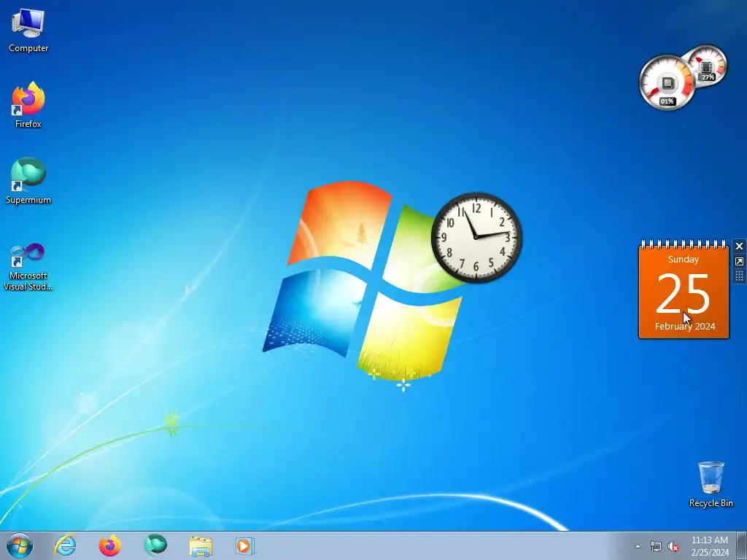This screenshot has width=747, height=560.
Task: Select the Recycle Bin icon
Action: coord(711,484)
